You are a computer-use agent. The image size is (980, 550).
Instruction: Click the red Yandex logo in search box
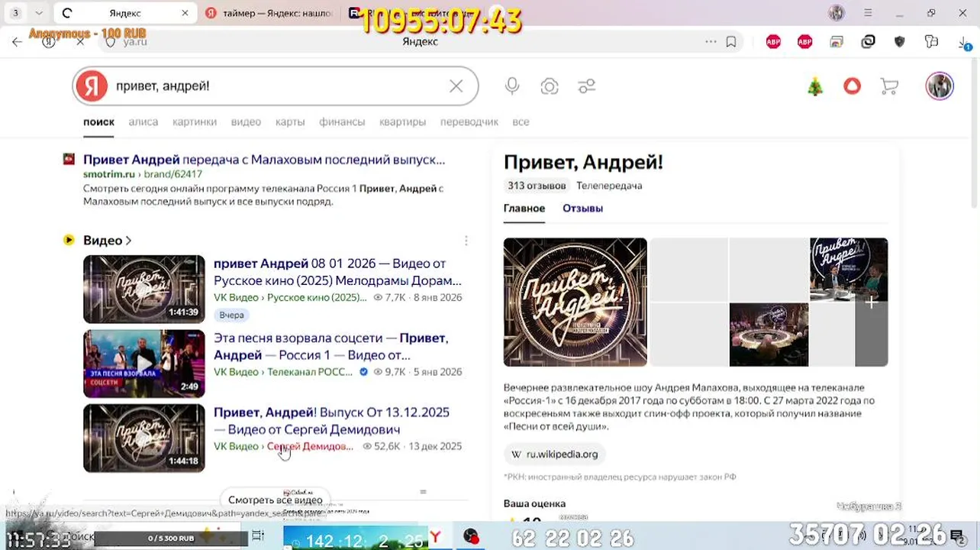pos(92,86)
